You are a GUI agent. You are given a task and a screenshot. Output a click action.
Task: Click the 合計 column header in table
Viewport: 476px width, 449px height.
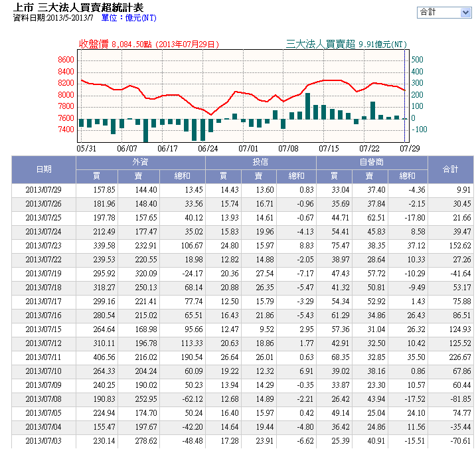tap(451, 169)
